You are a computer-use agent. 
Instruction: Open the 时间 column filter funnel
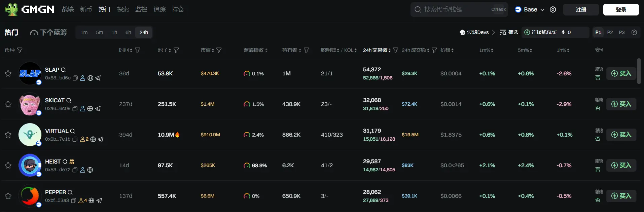pyautogui.click(x=138, y=50)
